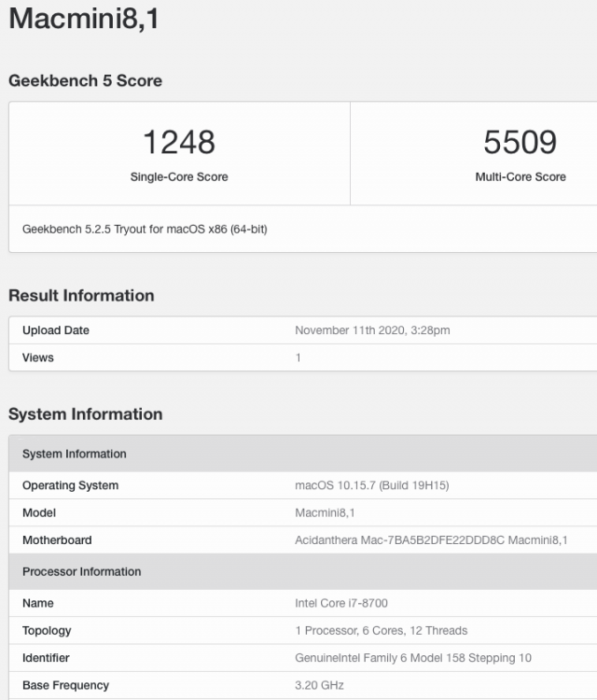Click the Macmini8,1 page title

pyautogui.click(x=83, y=19)
